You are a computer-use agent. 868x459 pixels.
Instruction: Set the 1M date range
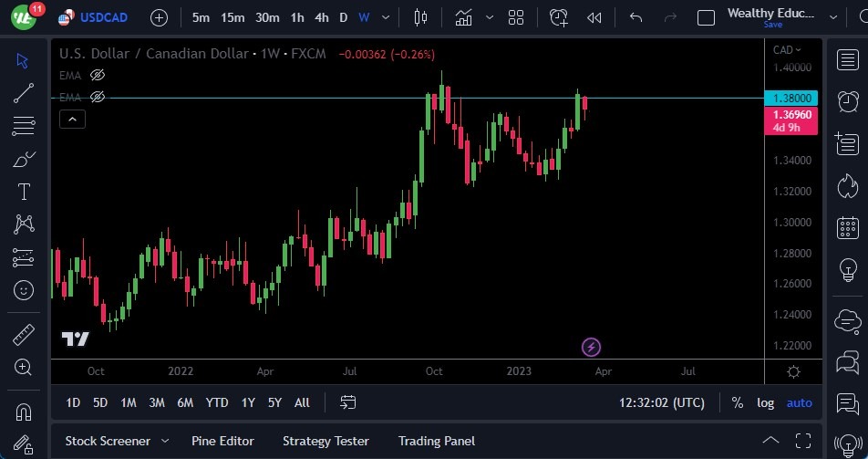point(129,403)
